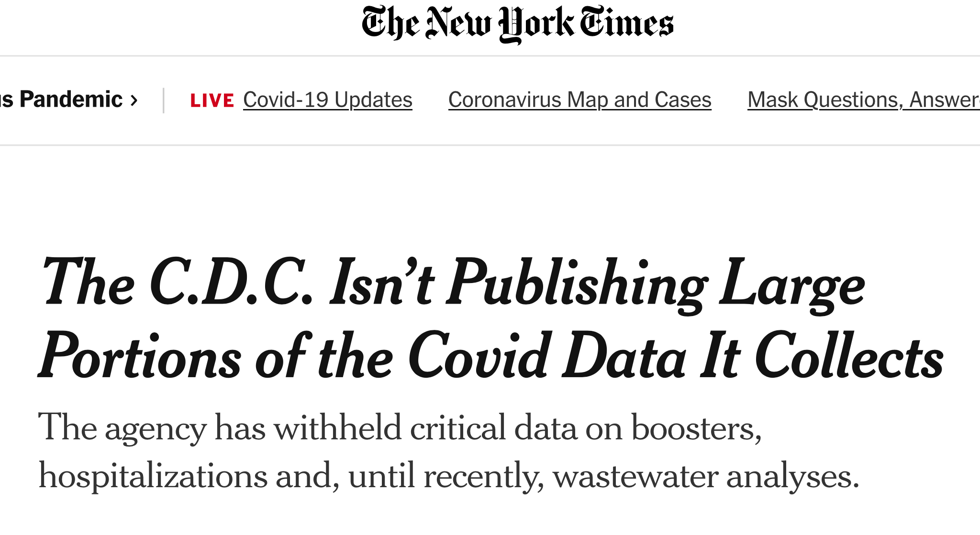Click the word "The" in the masthead logo

(x=390, y=22)
